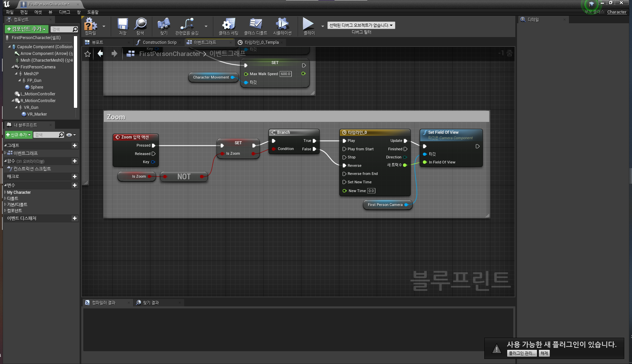This screenshot has height=364, width=632.
Task: Go back with graph left arrow
Action: click(100, 54)
